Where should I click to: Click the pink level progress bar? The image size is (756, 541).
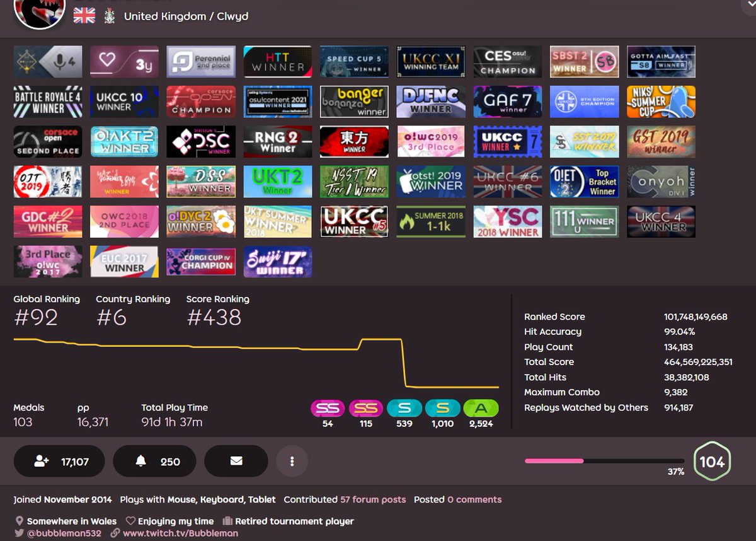(604, 461)
